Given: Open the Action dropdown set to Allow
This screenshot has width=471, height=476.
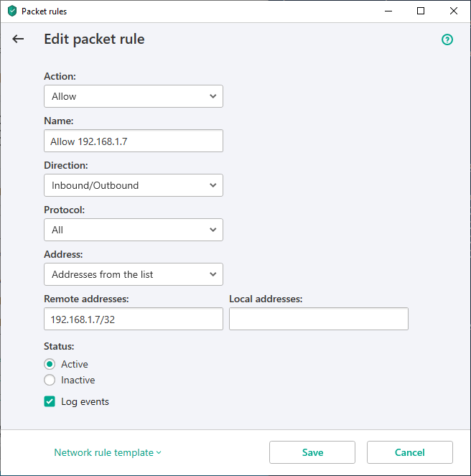Looking at the screenshot, I should [134, 96].
